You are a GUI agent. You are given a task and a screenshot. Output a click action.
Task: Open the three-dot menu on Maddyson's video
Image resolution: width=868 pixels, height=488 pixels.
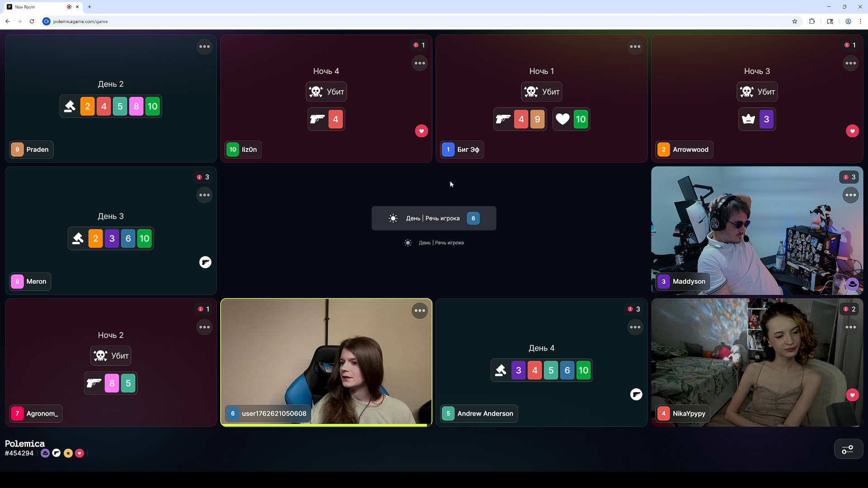point(850,195)
